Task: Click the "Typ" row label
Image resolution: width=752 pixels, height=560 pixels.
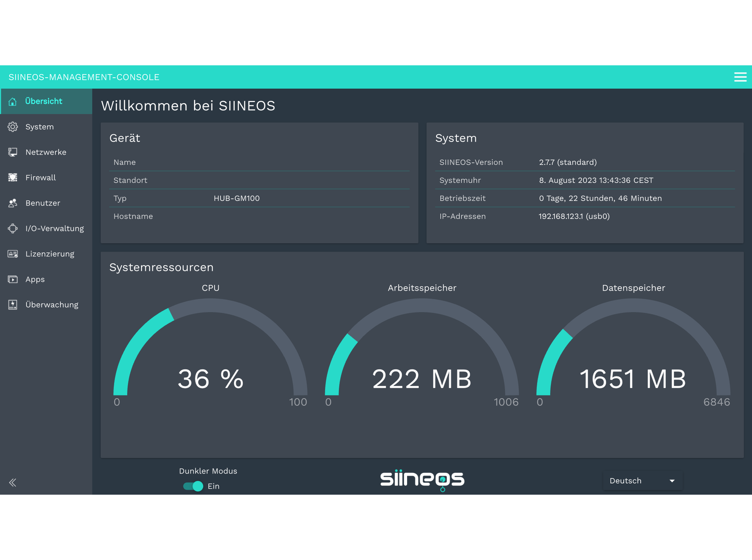Action: 120,198
